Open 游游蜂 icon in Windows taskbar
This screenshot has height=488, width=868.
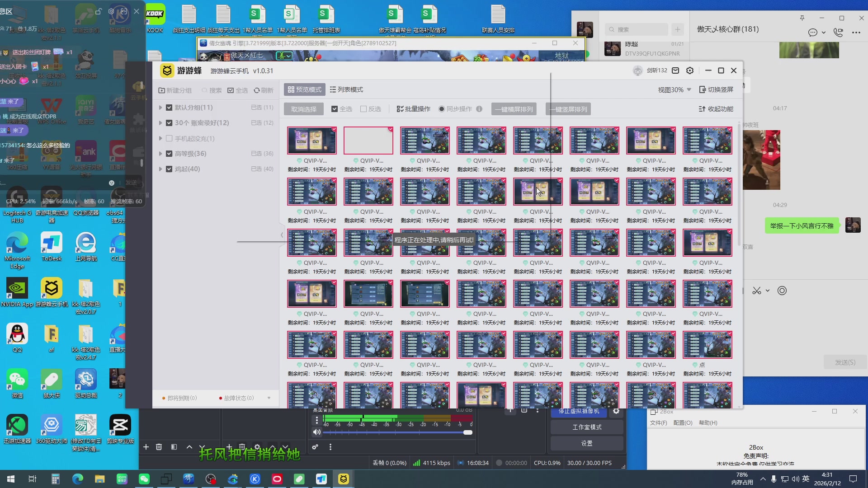click(x=343, y=479)
